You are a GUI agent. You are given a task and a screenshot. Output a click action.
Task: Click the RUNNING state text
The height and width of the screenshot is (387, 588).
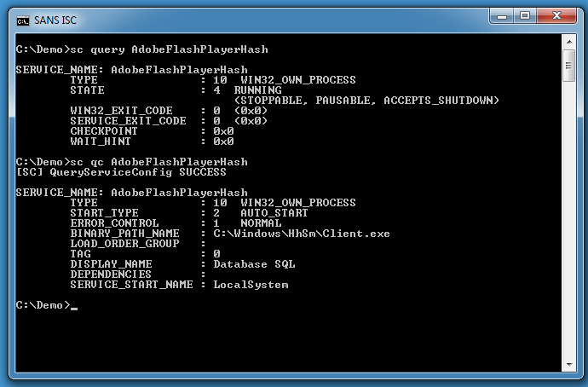257,90
